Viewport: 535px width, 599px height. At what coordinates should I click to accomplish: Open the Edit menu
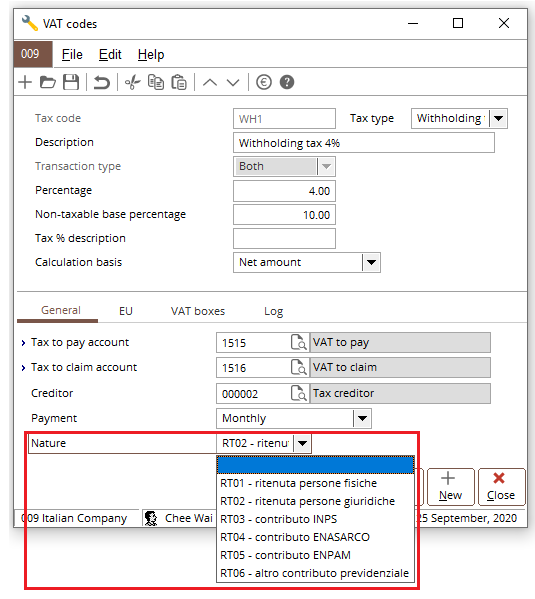(110, 55)
